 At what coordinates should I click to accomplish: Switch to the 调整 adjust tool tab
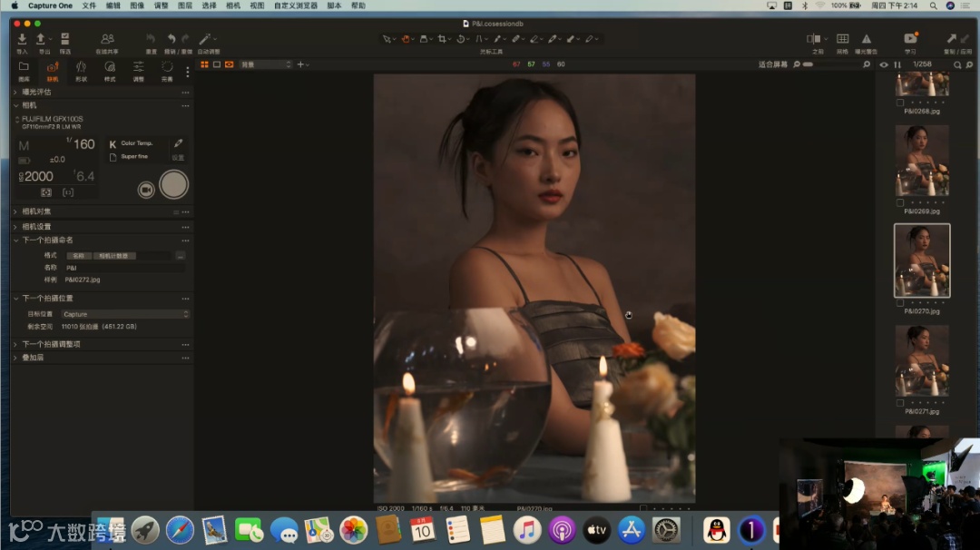coord(138,72)
